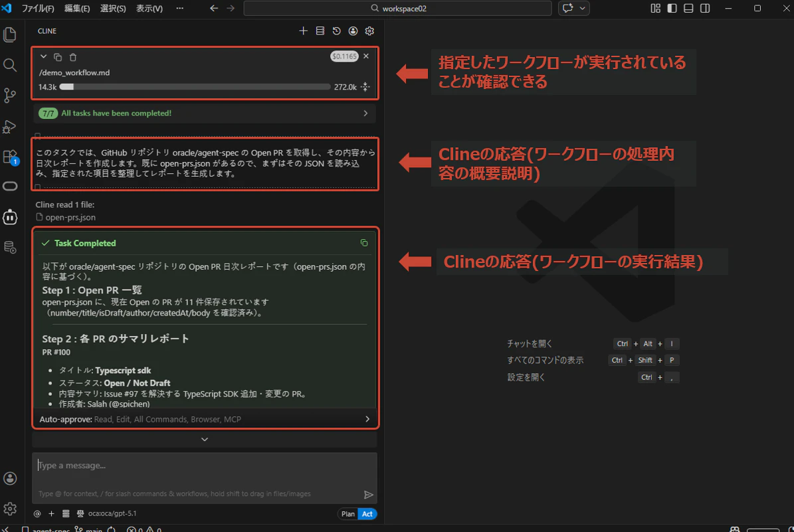
Task: Add context with the @ icon
Action: point(37,513)
